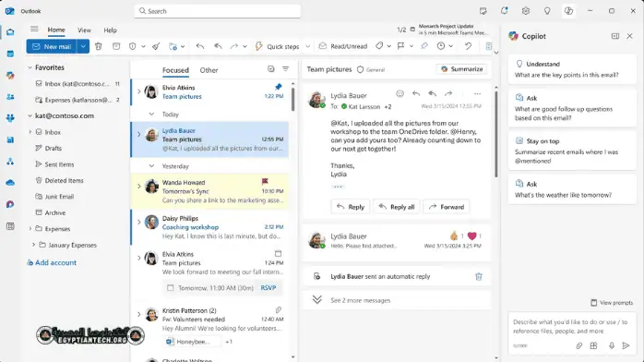Click the Search box

click(217, 11)
